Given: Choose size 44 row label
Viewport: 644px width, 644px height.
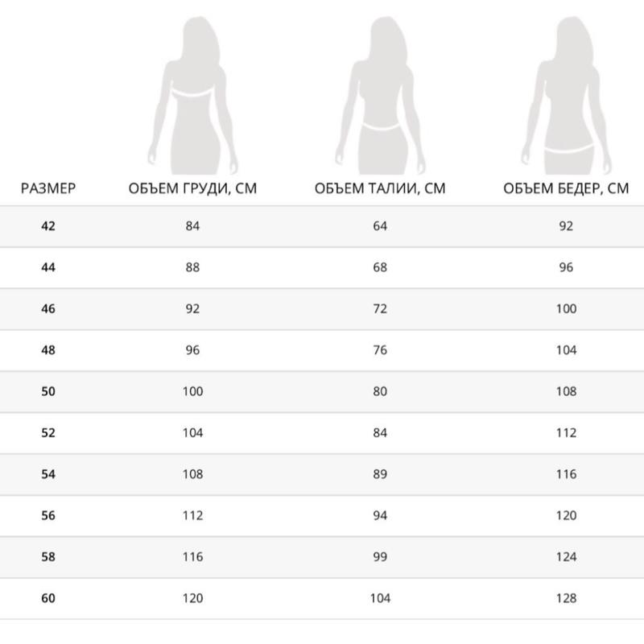Looking at the screenshot, I should 48,267.
